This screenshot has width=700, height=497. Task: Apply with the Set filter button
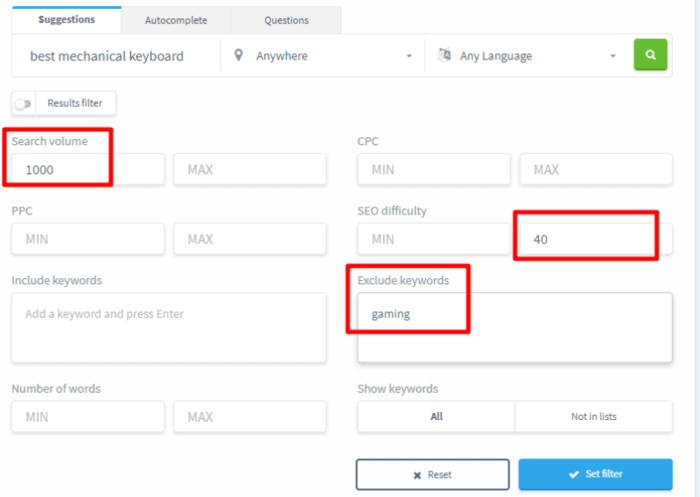pos(595,474)
